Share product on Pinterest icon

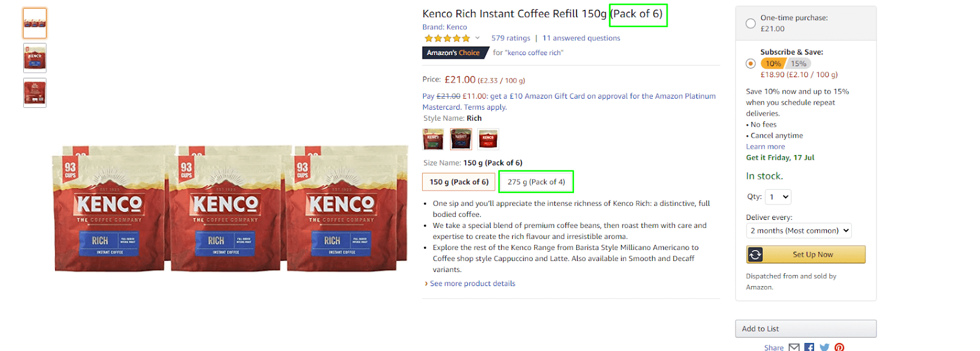839,347
